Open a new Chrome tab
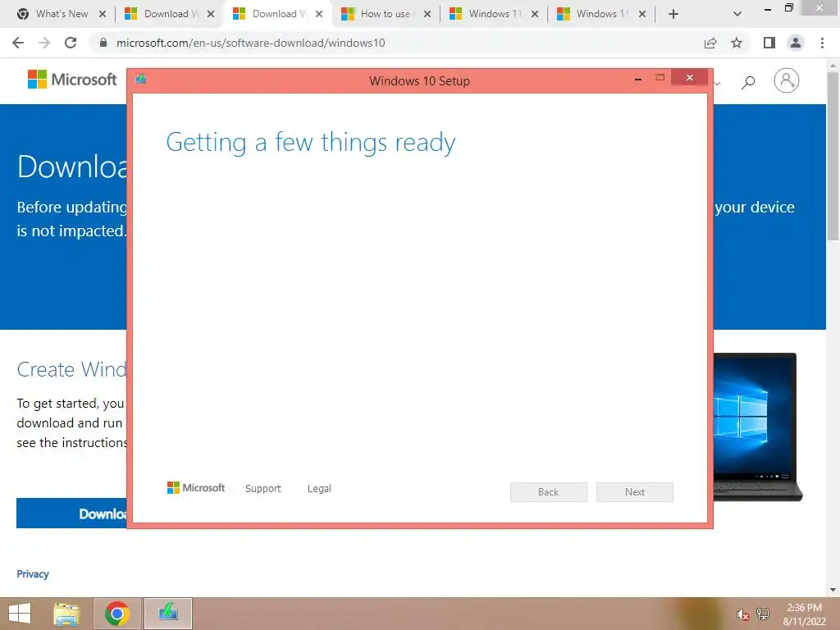The height and width of the screenshot is (630, 840). [673, 14]
